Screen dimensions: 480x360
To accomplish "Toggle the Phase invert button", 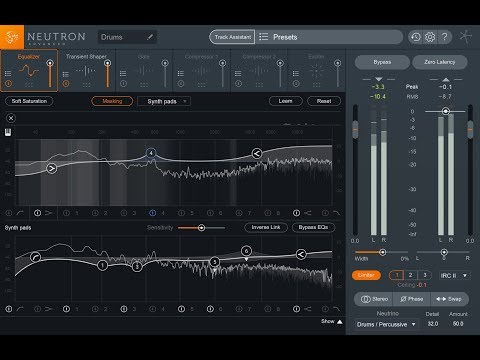I will click(412, 299).
